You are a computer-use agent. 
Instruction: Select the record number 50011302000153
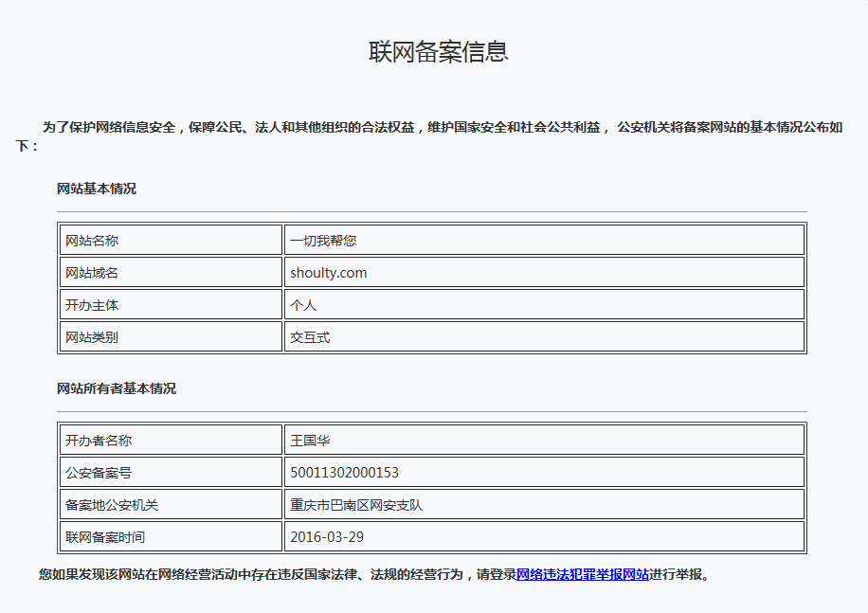click(344, 473)
